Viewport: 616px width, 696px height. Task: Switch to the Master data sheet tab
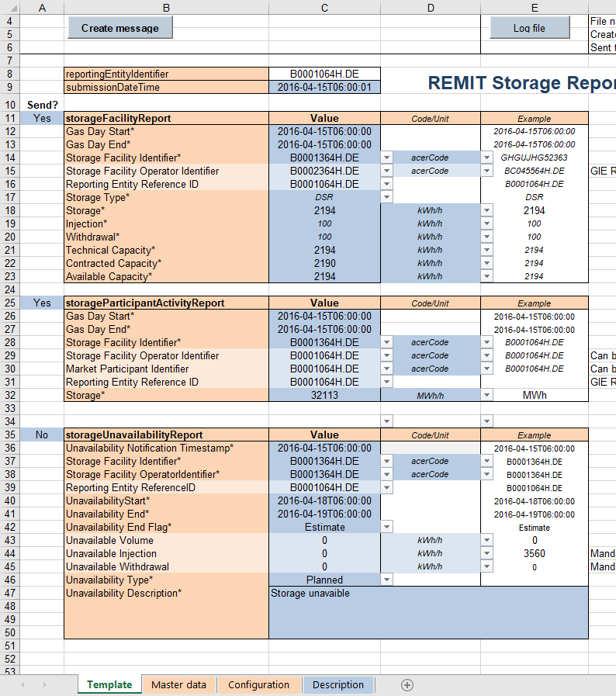[x=178, y=684]
